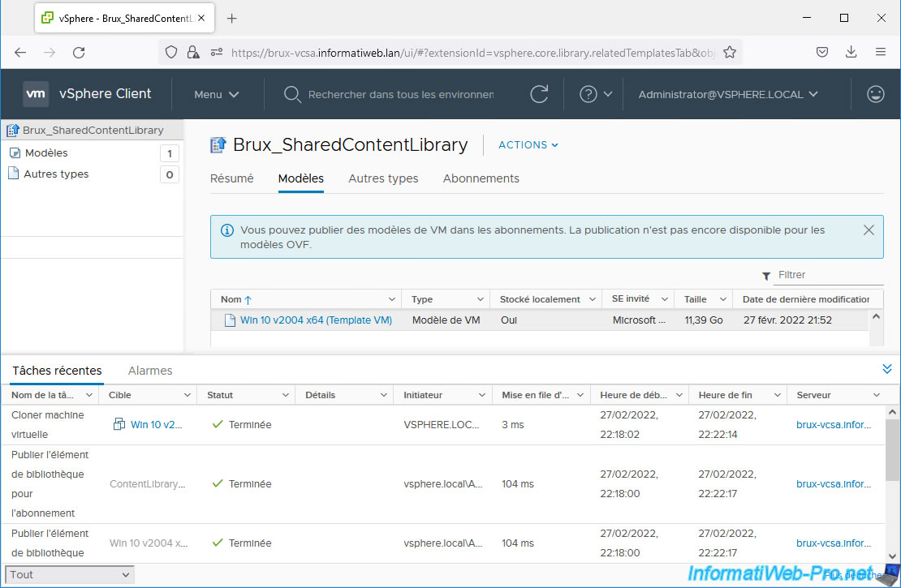The width and height of the screenshot is (901, 588).
Task: Switch to the Résumé tab
Action: pos(231,178)
